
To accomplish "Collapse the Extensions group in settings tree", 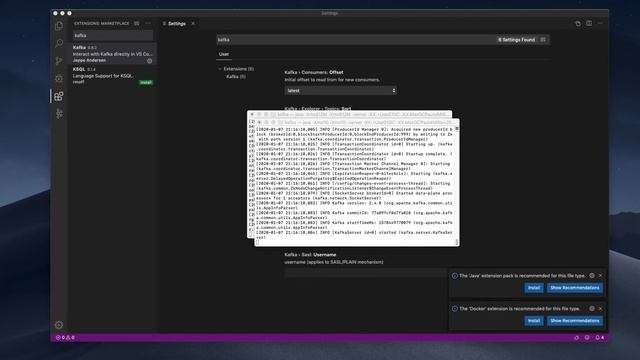I will pyautogui.click(x=220, y=69).
